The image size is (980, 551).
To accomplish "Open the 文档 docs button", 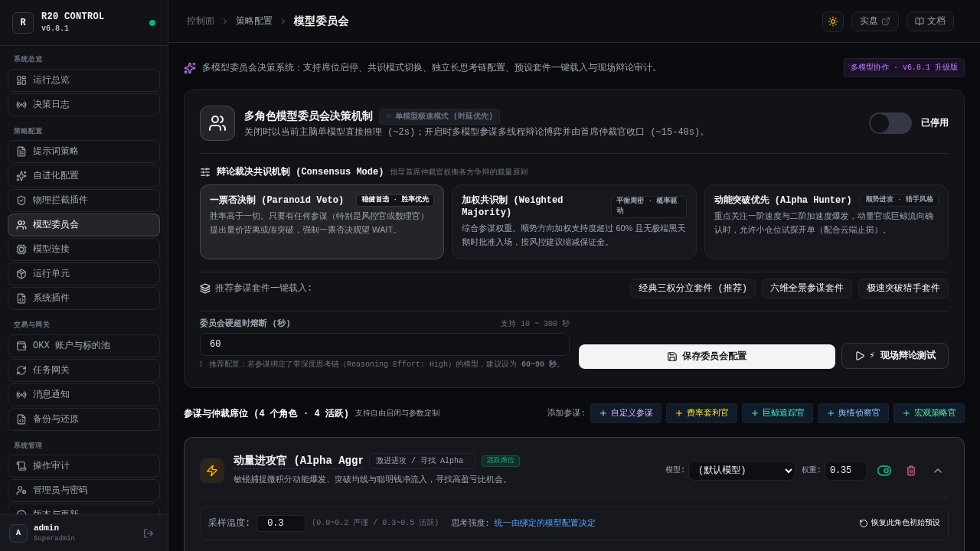I will (930, 21).
